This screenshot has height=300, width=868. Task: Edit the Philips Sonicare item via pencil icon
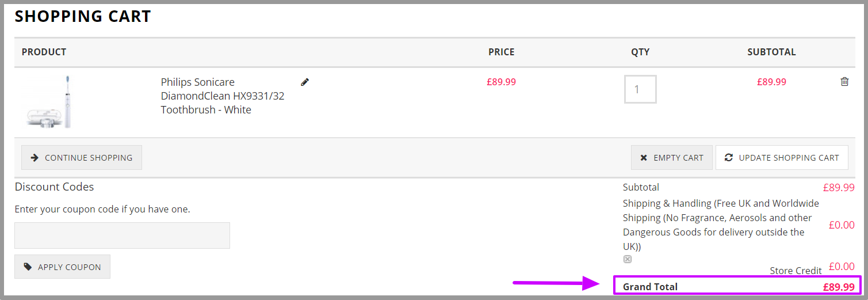click(305, 82)
